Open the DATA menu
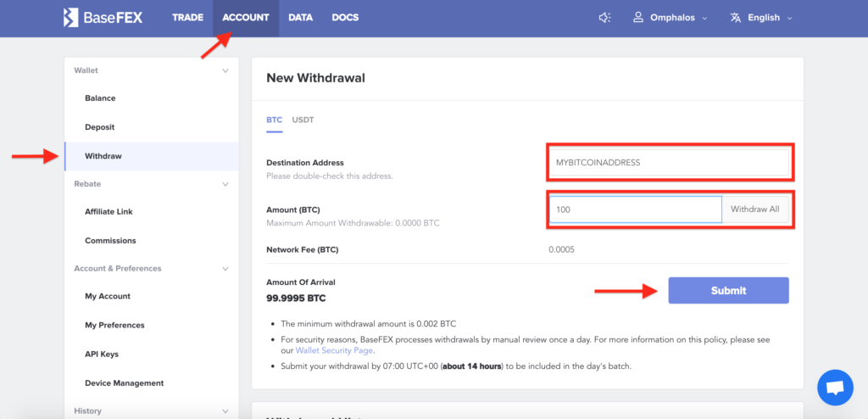The image size is (868, 419). [301, 18]
